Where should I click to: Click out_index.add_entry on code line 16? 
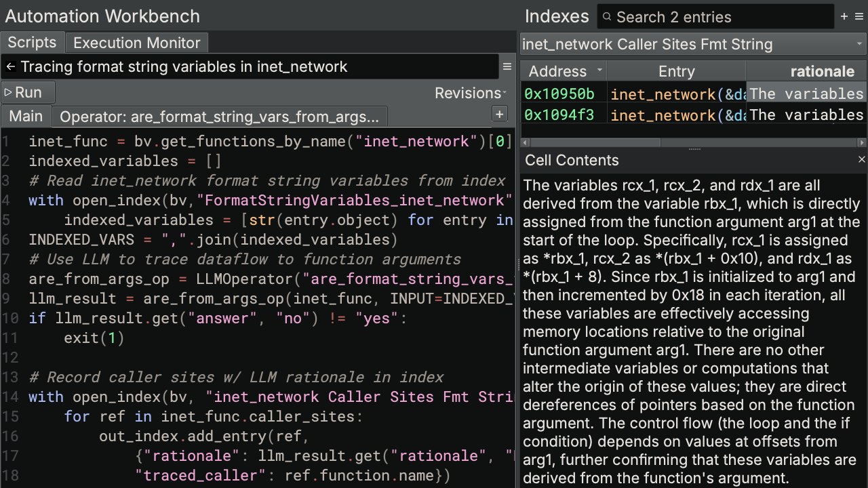pos(205,436)
